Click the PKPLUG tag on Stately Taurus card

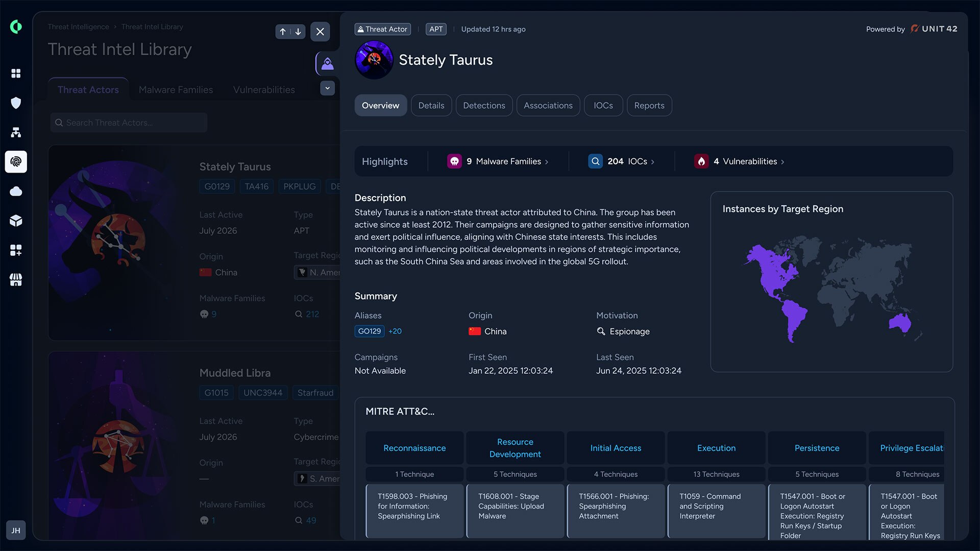300,186
